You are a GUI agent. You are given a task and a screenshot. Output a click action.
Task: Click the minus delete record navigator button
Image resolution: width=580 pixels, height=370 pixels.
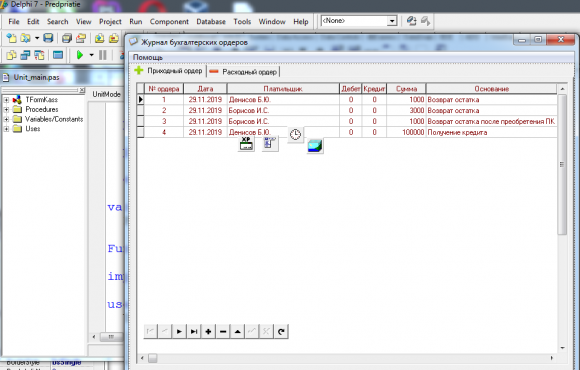click(223, 332)
